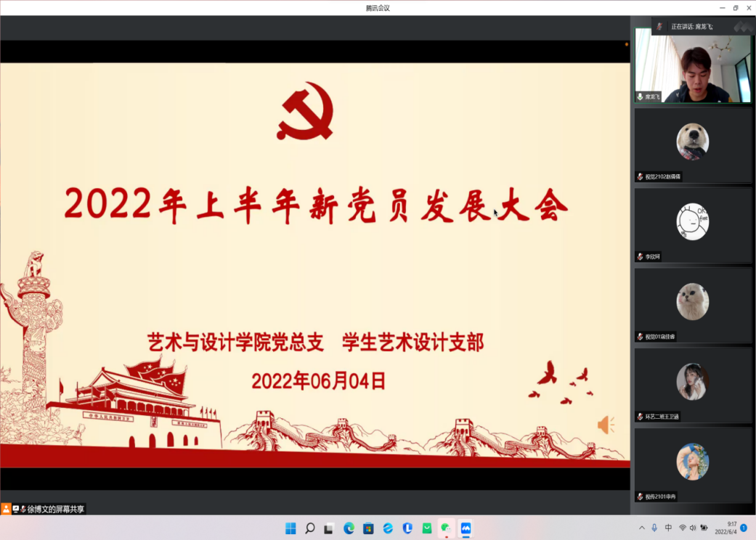756x540 pixels.
Task: Click the 正在讲话 speaker indicator bar
Action: pyautogui.click(x=690, y=26)
